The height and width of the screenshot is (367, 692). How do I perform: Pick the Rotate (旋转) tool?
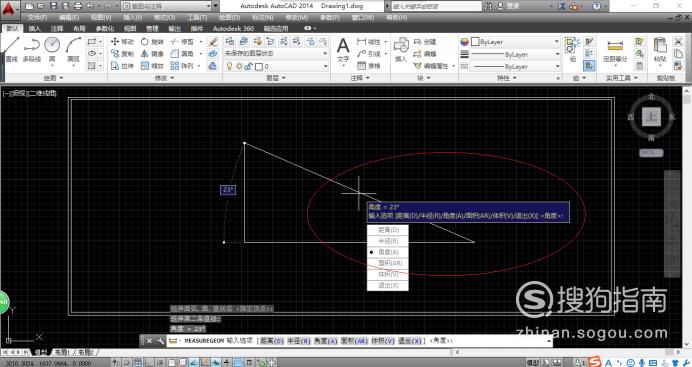click(152, 41)
